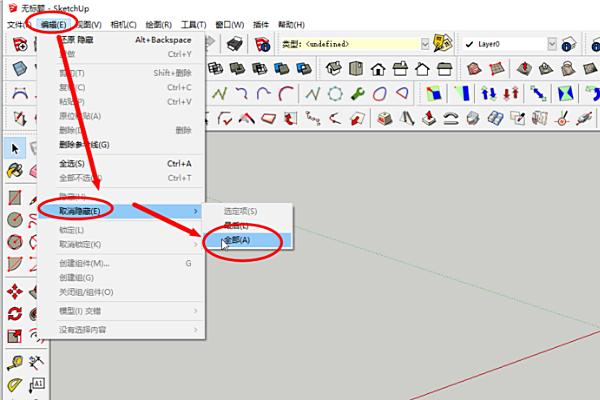Open the 视图(V) menu
Screen dimensions: 600x400
89,25
